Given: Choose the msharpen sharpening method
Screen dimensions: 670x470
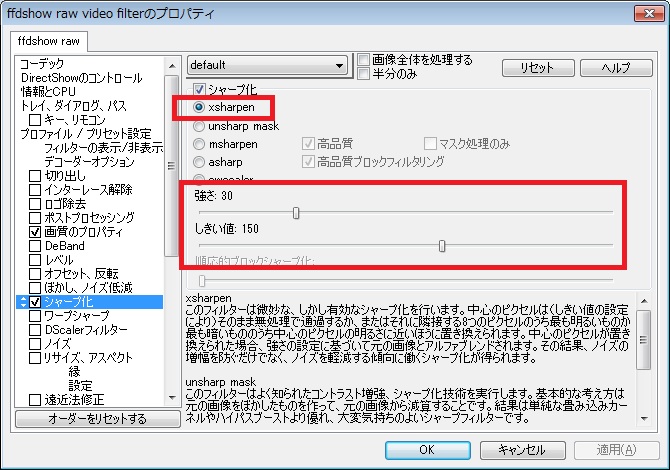Looking at the screenshot, I should tap(200, 144).
